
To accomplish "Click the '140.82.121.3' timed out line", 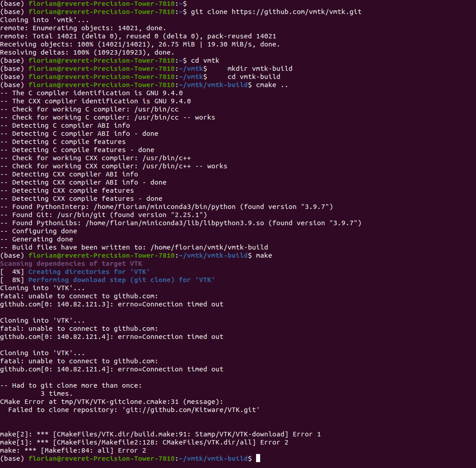I will (112, 305).
